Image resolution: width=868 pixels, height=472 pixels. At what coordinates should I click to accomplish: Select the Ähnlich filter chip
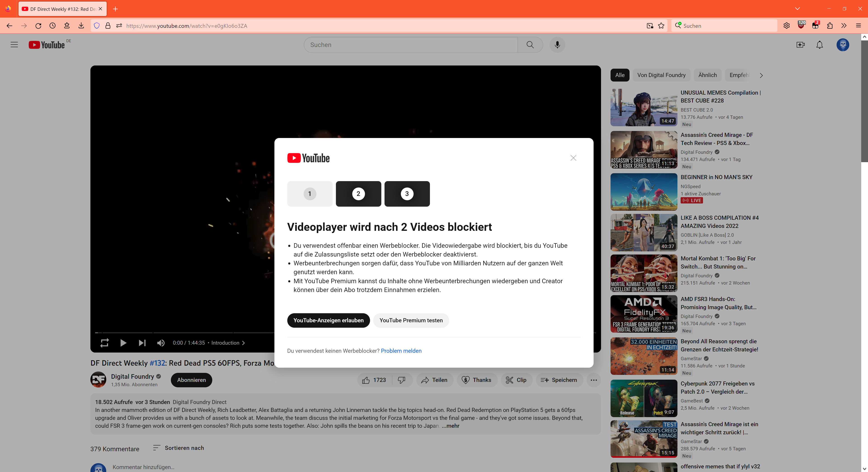[x=707, y=75]
